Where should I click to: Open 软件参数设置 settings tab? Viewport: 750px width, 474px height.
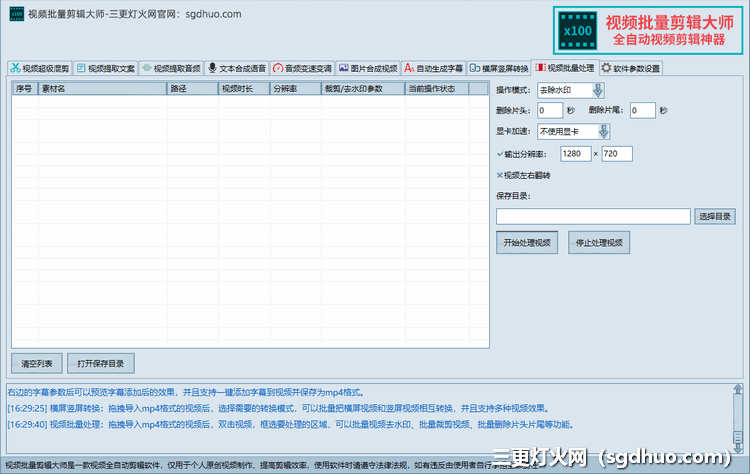click(631, 68)
